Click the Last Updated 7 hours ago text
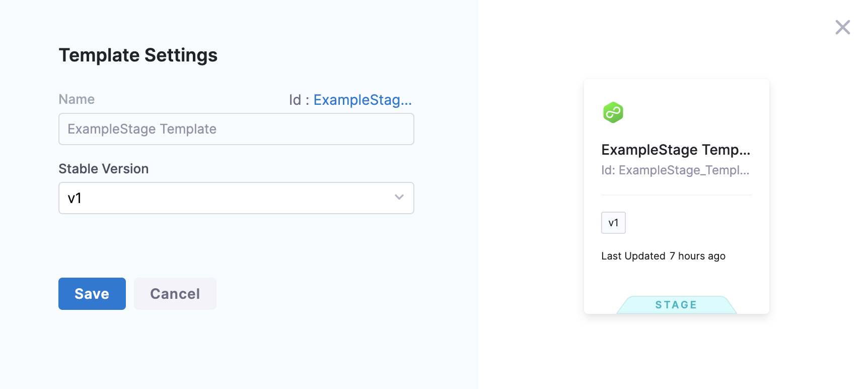 click(663, 256)
